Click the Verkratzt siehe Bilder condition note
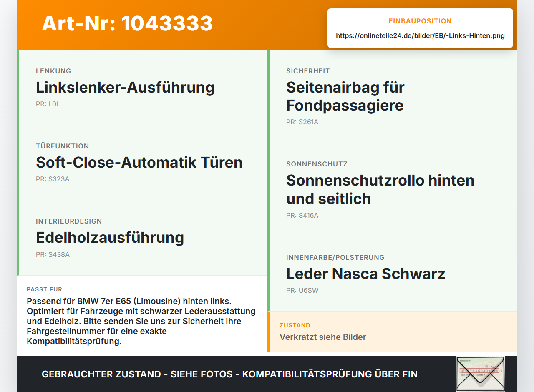Viewport: 534px width, 392px height. pos(323,337)
